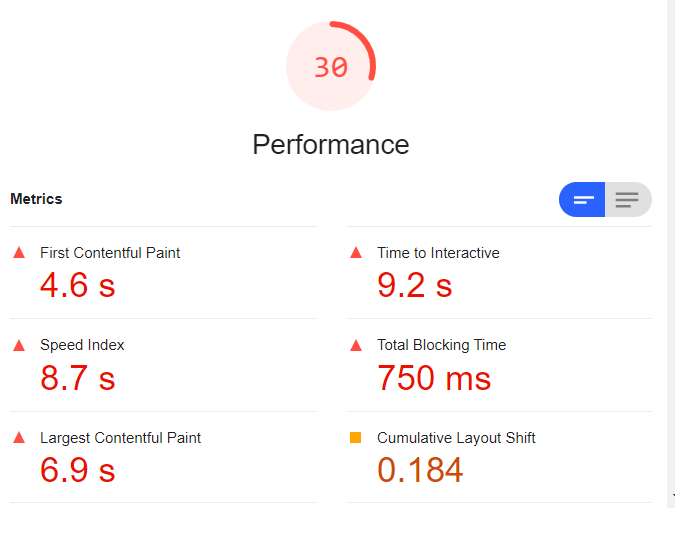
Task: Select the First Contentful Paint metric label
Action: pos(110,253)
